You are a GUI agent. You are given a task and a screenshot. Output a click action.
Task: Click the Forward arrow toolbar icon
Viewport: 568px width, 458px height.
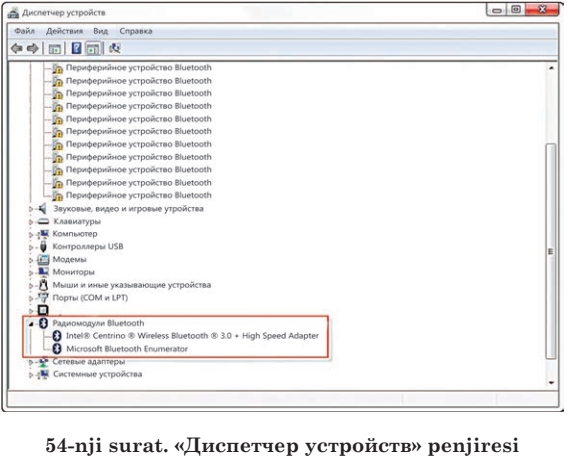(32, 48)
